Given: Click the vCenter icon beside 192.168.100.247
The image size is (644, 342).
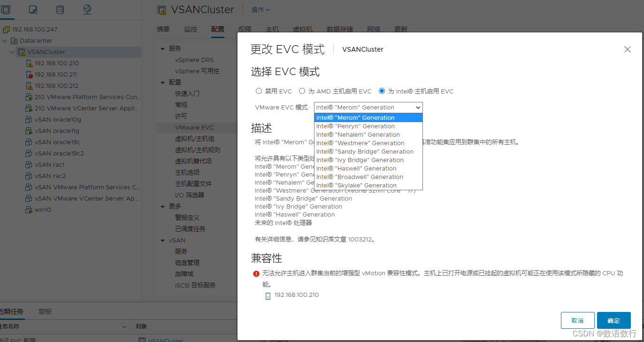Looking at the screenshot, I should [6, 29].
